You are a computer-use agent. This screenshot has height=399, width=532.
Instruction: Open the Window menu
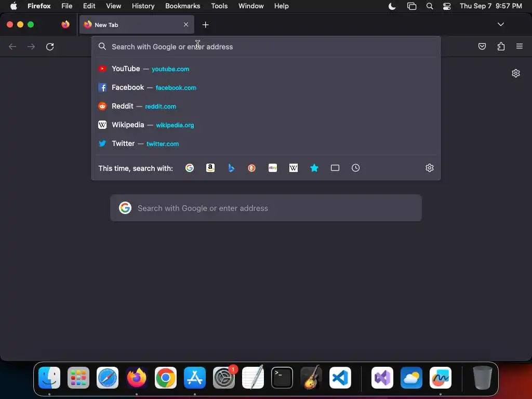(x=251, y=6)
